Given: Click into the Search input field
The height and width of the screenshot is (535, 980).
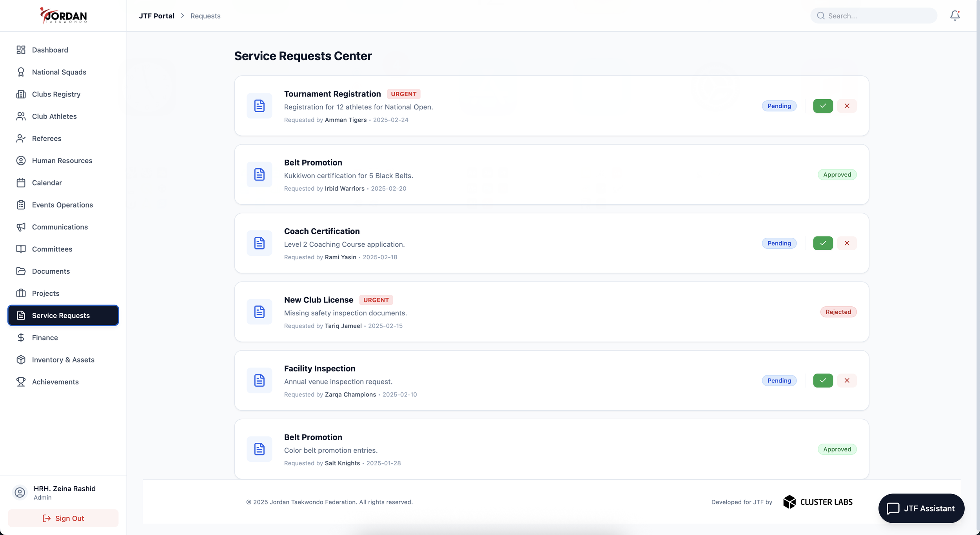Looking at the screenshot, I should click(x=878, y=16).
